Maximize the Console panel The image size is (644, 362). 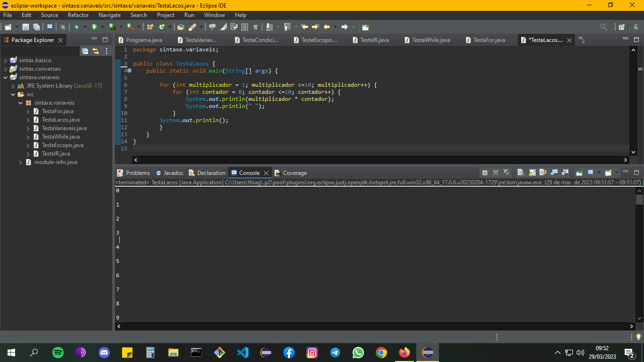(x=636, y=173)
